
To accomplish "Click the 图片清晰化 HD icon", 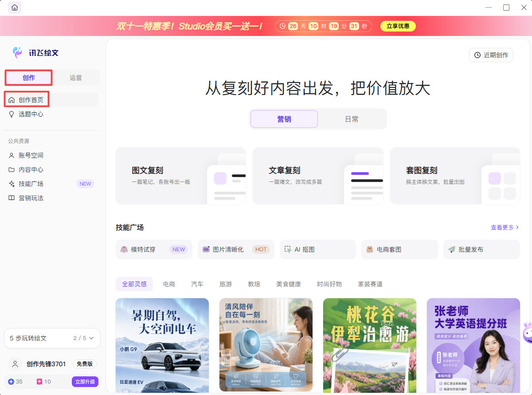I will pos(206,249).
